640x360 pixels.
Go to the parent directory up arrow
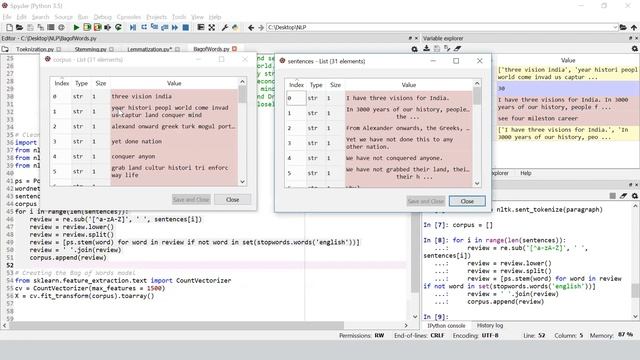click(634, 27)
